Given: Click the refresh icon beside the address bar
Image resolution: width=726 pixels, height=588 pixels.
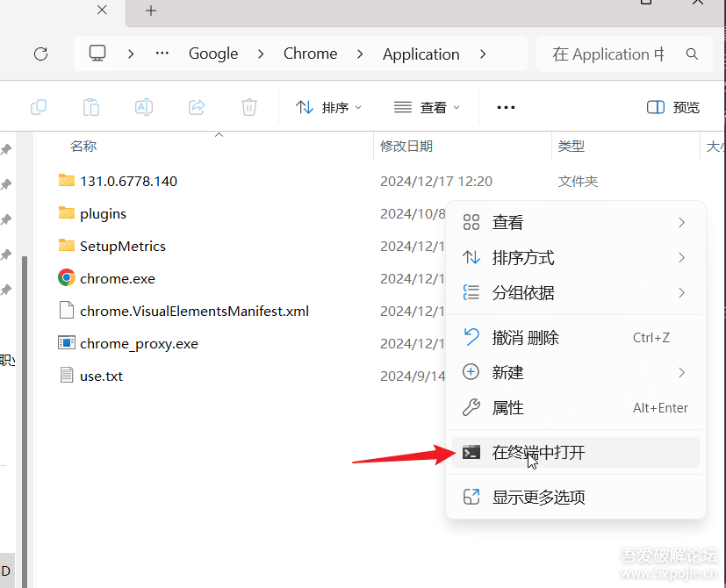Looking at the screenshot, I should [x=40, y=54].
